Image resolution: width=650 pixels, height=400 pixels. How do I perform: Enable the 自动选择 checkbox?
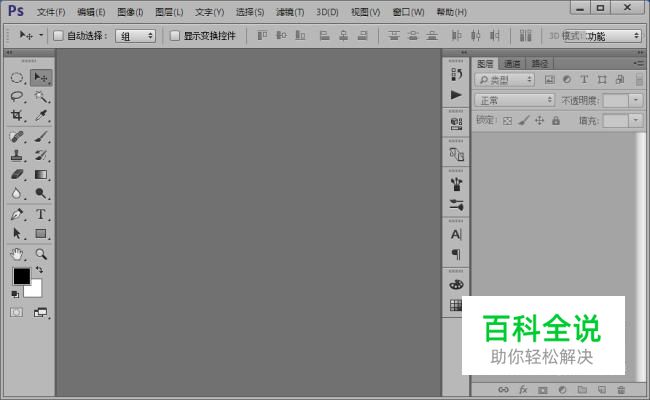point(58,36)
